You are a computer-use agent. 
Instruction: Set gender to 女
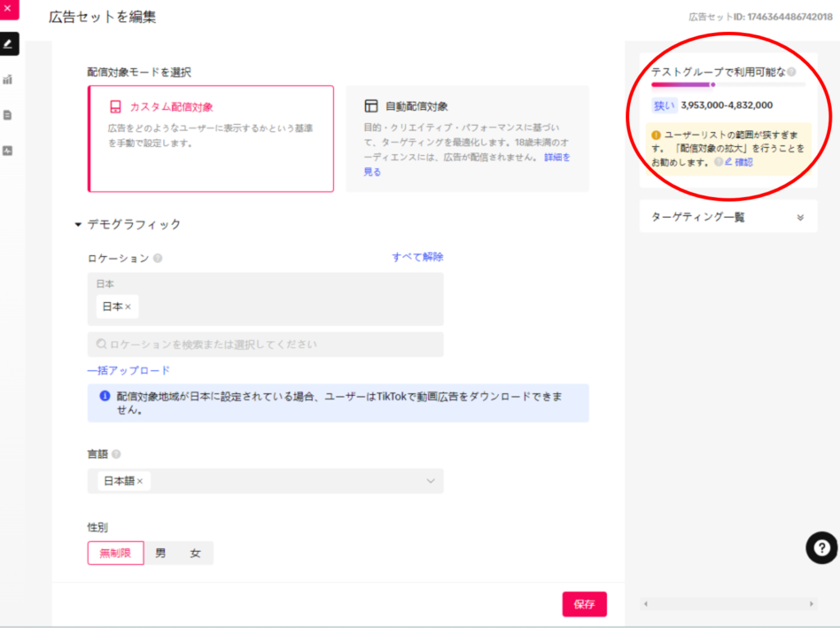pyautogui.click(x=195, y=553)
